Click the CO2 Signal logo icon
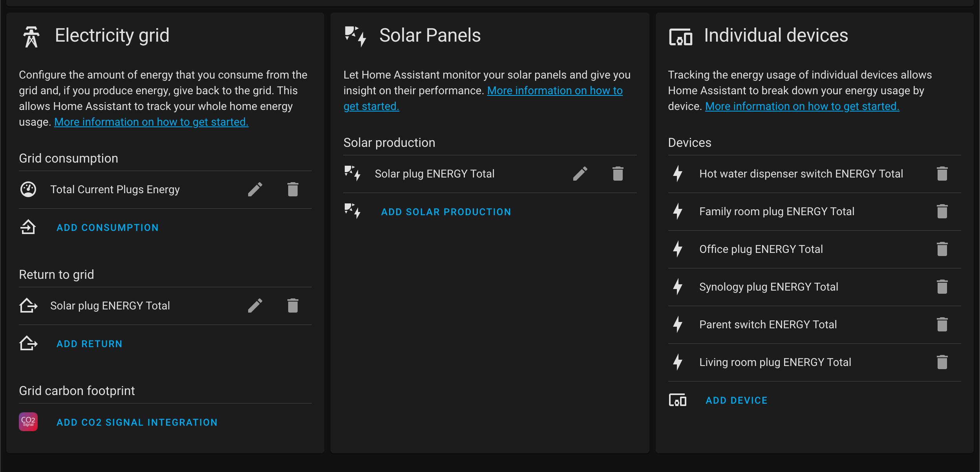Viewport: 980px width, 472px height. (x=28, y=422)
